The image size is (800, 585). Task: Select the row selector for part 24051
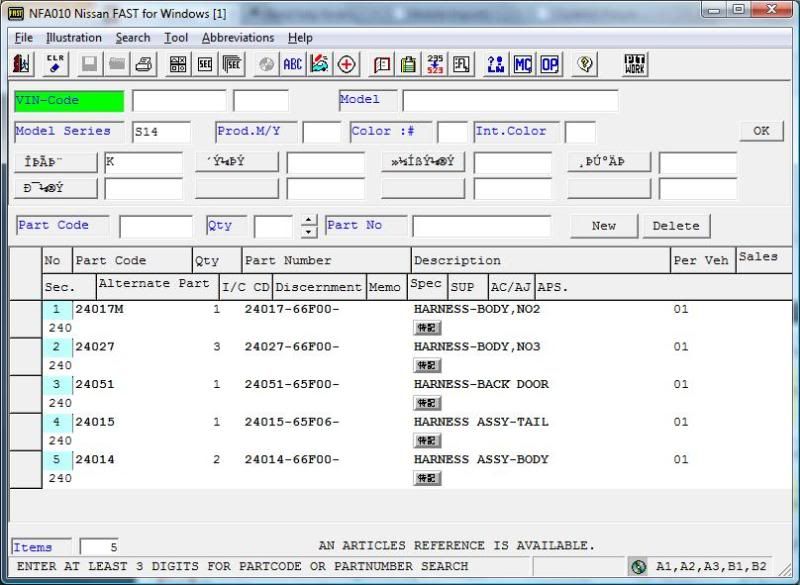point(26,394)
